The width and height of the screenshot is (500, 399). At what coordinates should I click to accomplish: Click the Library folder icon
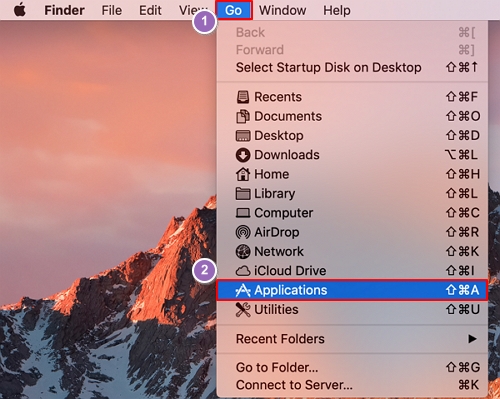tap(243, 194)
